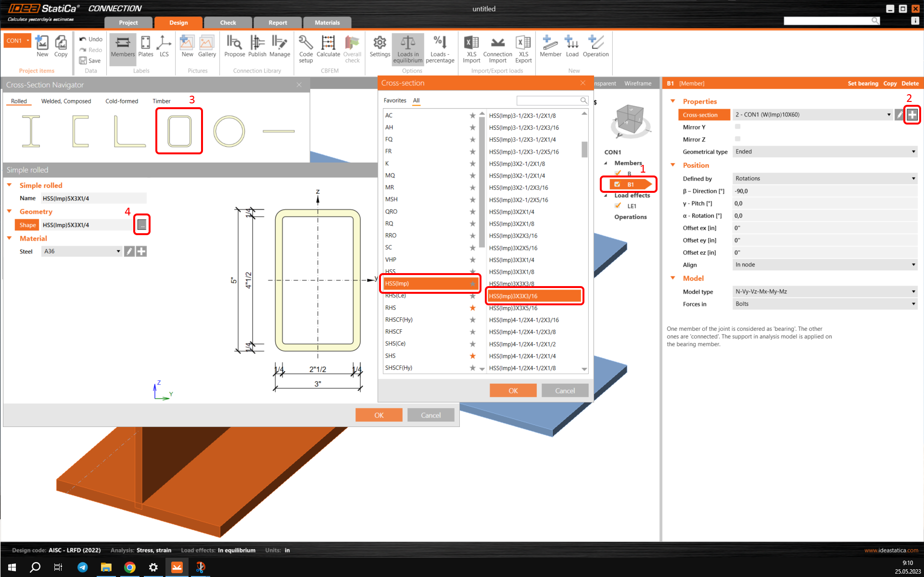Switch to the Check ribbon tab

pyautogui.click(x=228, y=22)
